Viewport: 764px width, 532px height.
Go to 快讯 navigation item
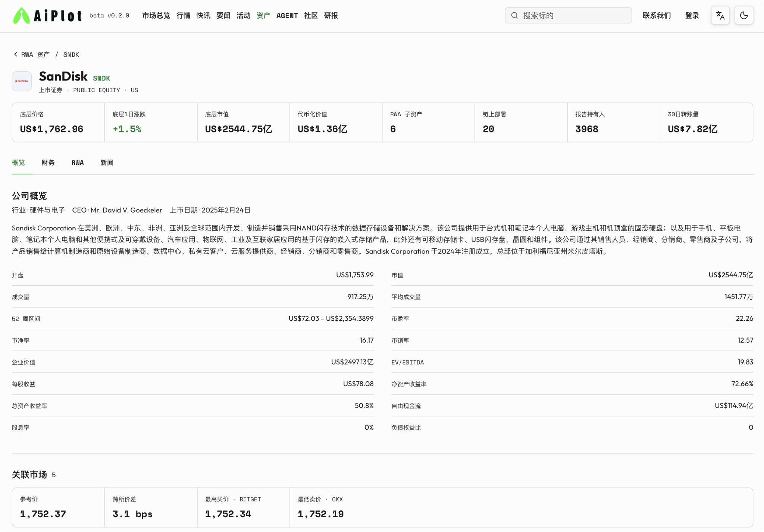tap(203, 16)
